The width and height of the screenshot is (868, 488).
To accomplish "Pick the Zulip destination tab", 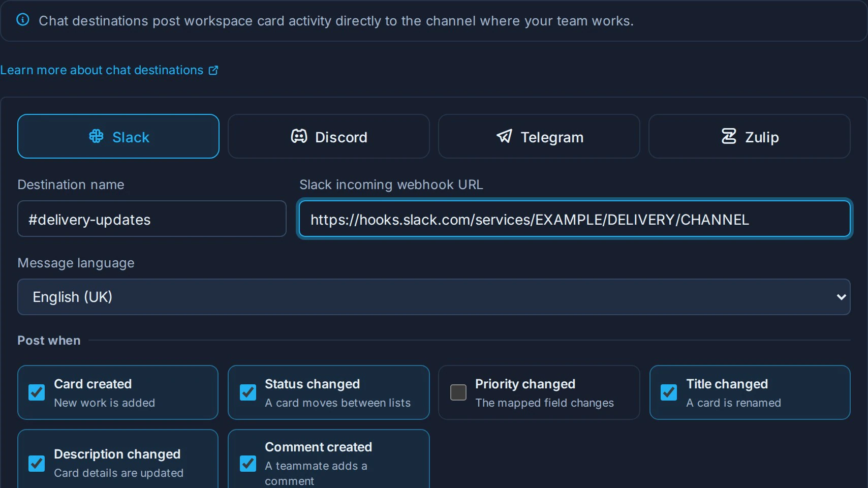I will click(x=750, y=136).
